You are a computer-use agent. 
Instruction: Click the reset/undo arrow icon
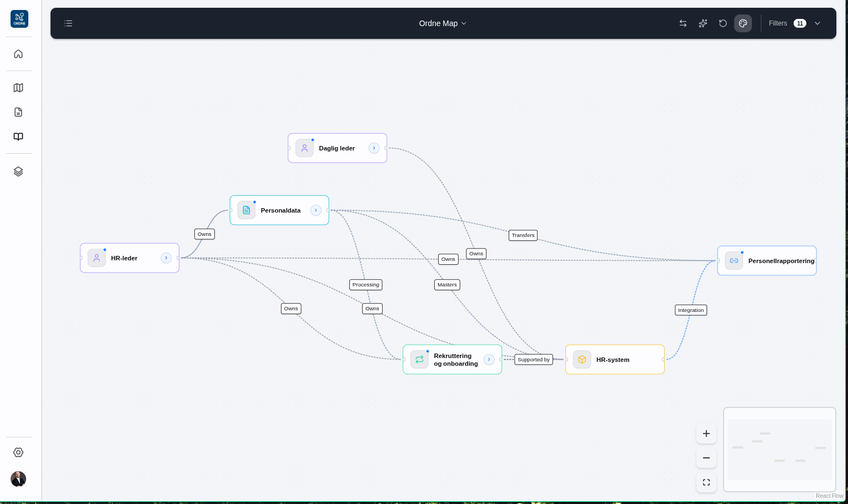pyautogui.click(x=723, y=23)
